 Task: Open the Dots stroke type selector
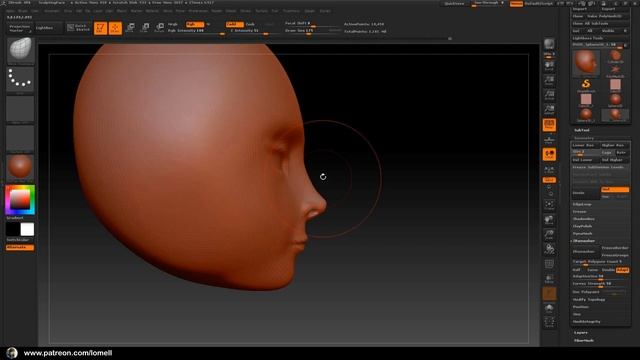pos(20,80)
